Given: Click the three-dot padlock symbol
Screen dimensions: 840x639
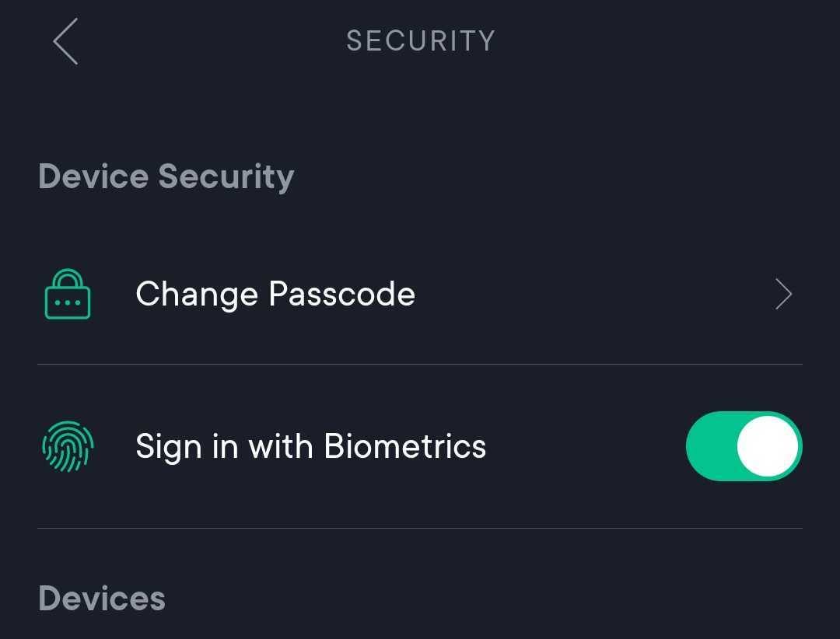Looking at the screenshot, I should pyautogui.click(x=68, y=294).
